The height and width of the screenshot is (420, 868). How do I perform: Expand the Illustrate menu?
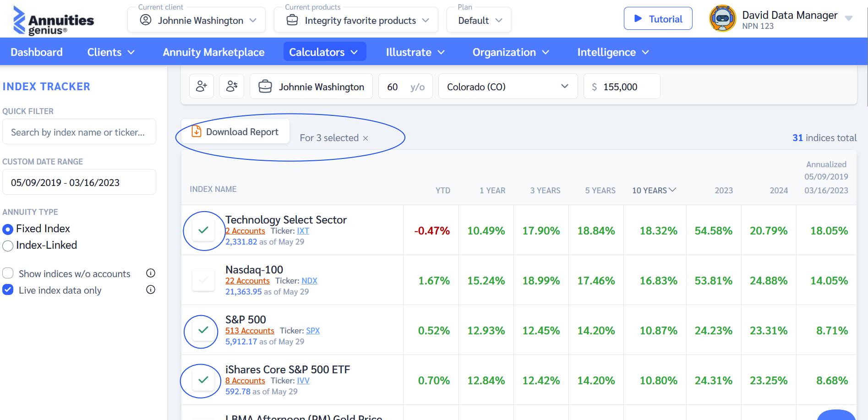pos(415,52)
